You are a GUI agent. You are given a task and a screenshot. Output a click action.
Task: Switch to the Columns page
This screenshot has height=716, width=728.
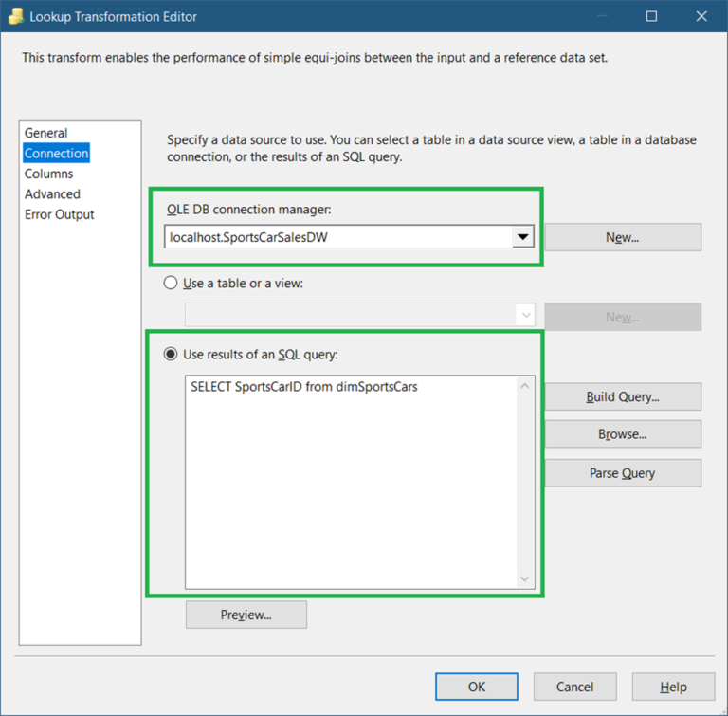tap(48, 174)
